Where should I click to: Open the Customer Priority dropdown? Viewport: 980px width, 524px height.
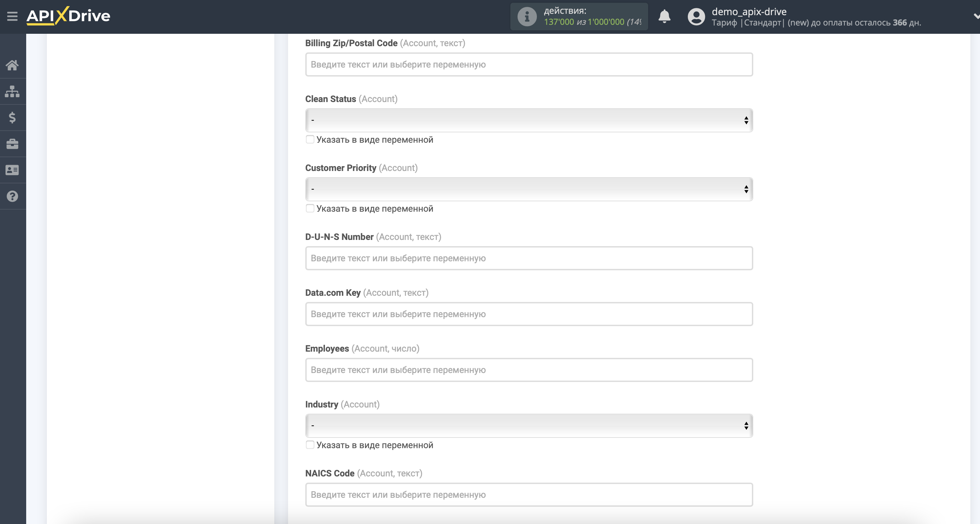(x=529, y=189)
